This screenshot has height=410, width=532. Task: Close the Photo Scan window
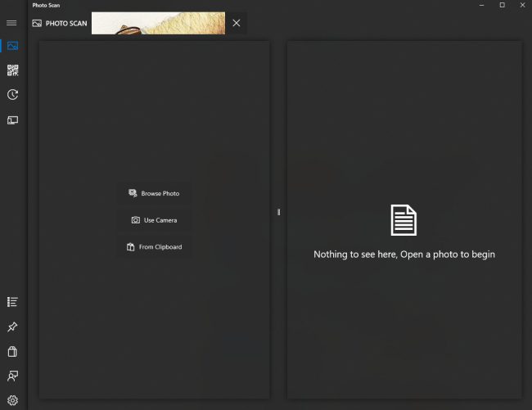click(522, 5)
